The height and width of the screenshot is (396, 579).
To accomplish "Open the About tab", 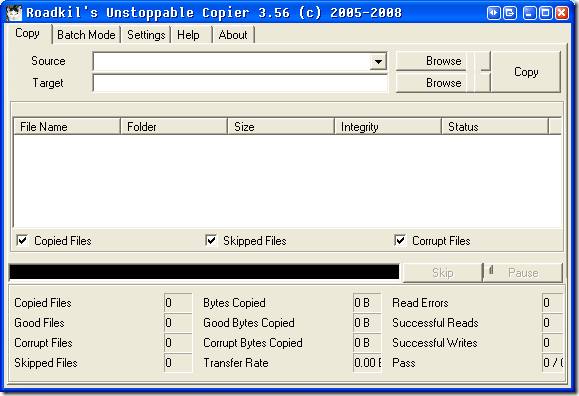I will [x=233, y=35].
